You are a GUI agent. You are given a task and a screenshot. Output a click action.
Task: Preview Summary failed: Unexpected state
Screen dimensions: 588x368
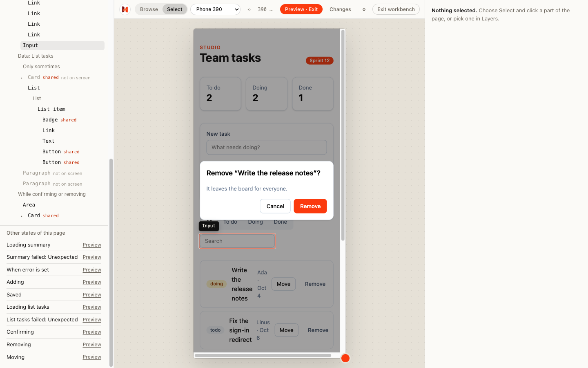pos(92,257)
